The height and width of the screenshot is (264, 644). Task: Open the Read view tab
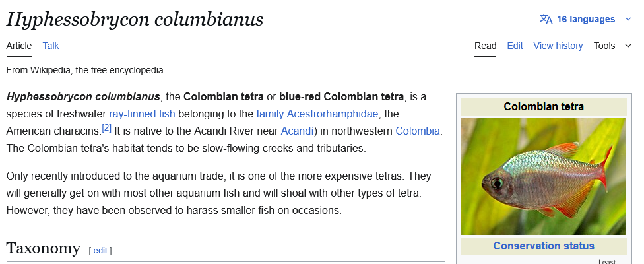pos(485,46)
